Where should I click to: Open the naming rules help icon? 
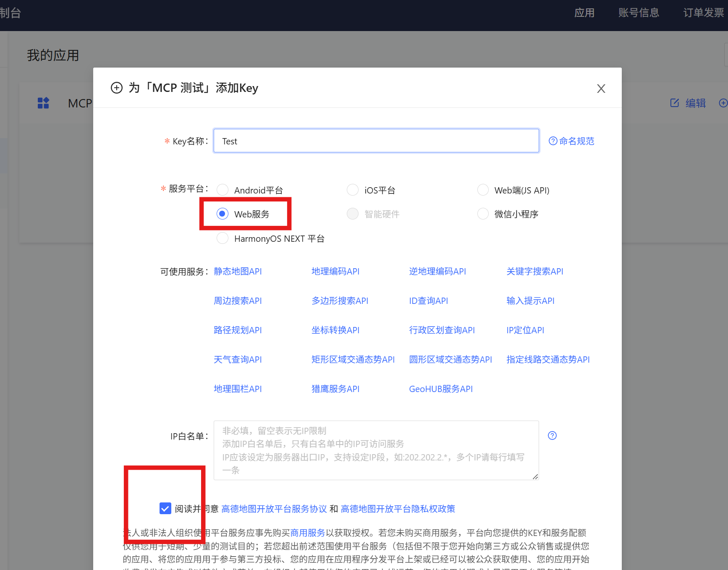pos(553,141)
